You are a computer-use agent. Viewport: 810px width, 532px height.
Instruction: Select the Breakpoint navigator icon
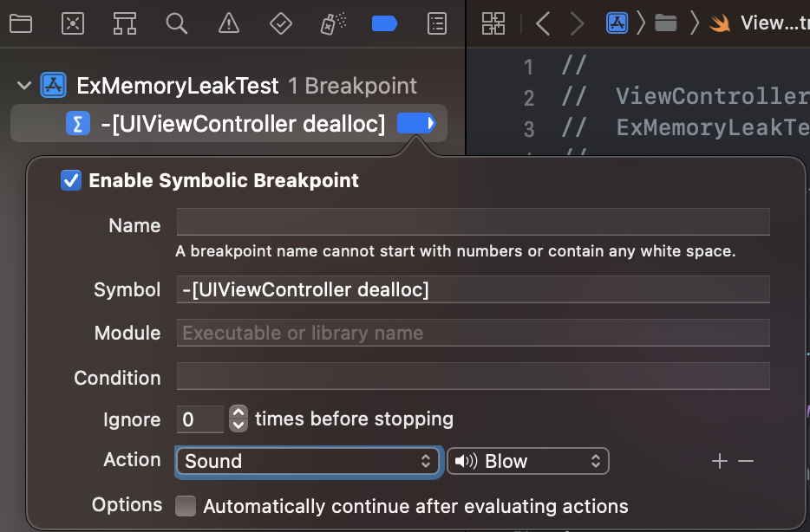click(385, 23)
